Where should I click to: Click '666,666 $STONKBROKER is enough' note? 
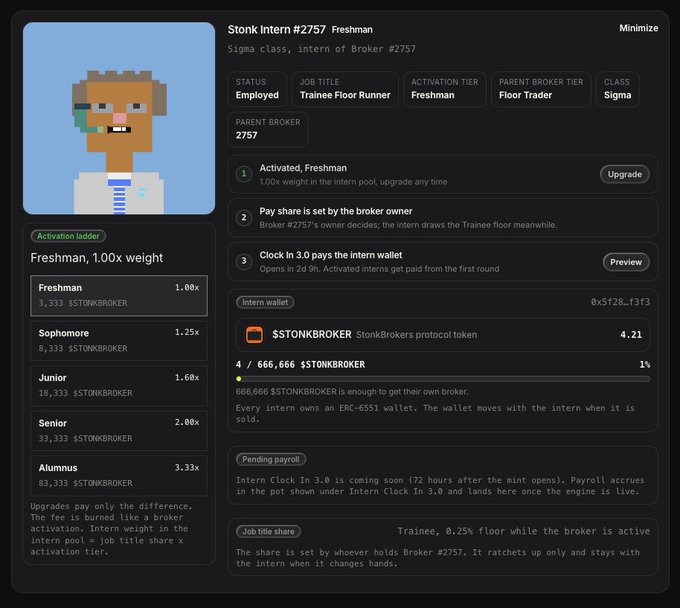point(352,392)
